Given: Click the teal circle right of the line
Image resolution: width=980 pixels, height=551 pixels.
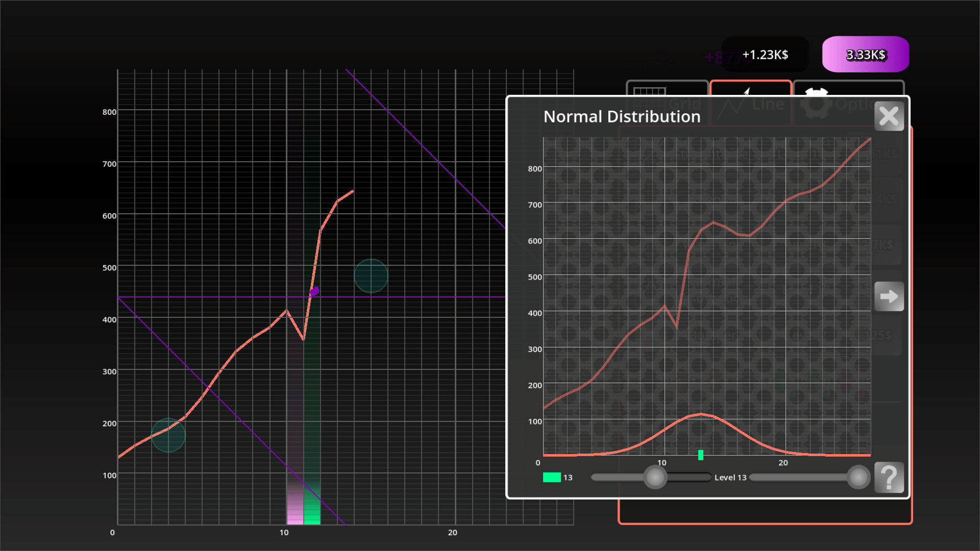Looking at the screenshot, I should (x=371, y=276).
